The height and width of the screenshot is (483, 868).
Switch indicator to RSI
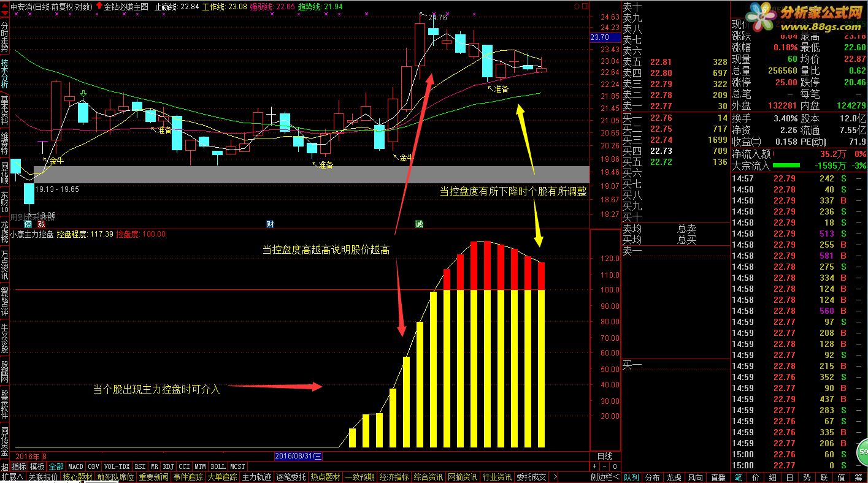140,467
